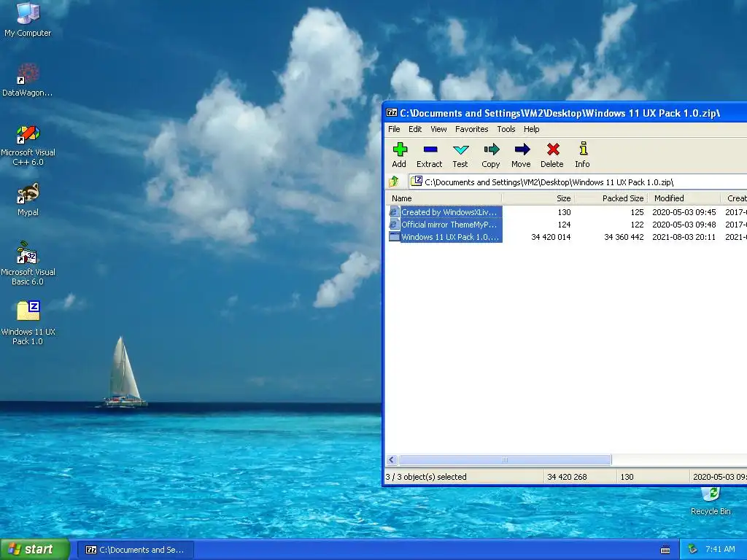
Task: Select file icon of 'Created by WindowsXLiv...'
Action: [395, 212]
